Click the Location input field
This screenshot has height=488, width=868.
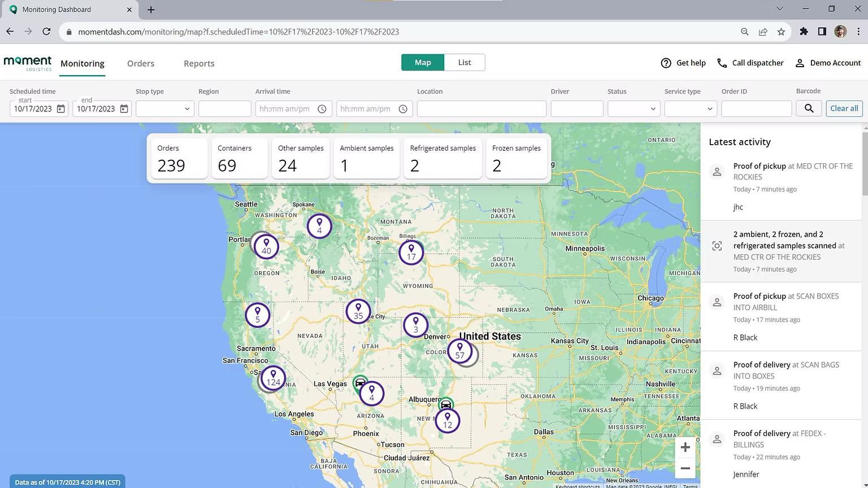[x=481, y=108]
